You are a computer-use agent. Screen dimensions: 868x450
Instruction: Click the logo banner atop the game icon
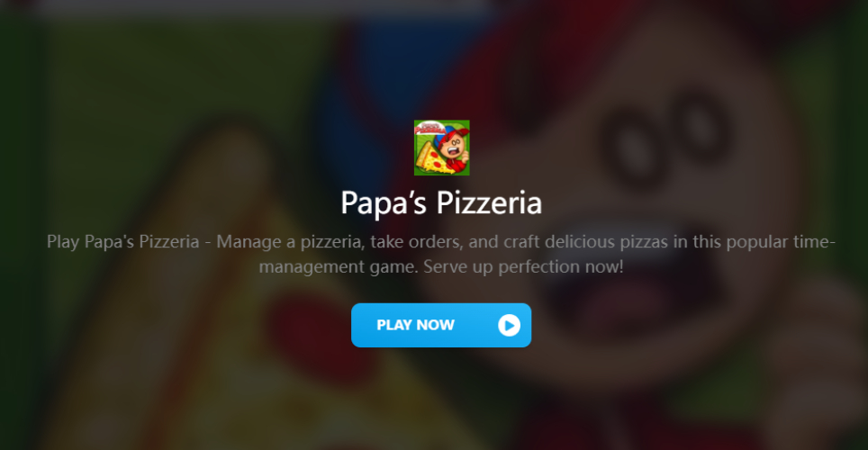pos(430,129)
